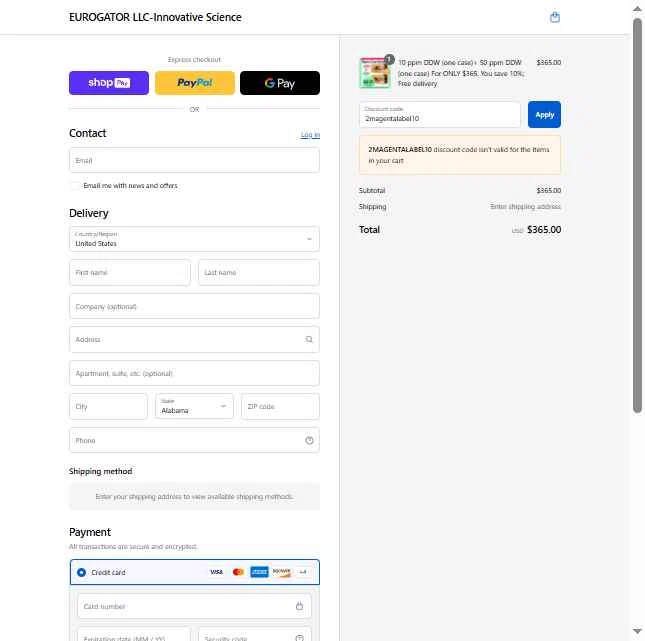Screen dimensions: 645x641
Task: Check Email me with news and offers
Action: [x=75, y=186]
